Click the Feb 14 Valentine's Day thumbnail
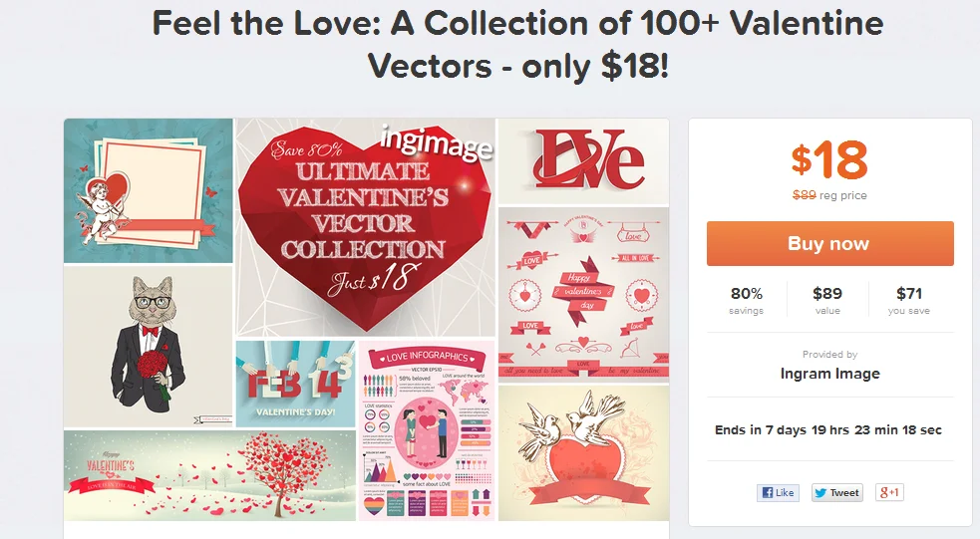The width and height of the screenshot is (980, 539). [296, 384]
